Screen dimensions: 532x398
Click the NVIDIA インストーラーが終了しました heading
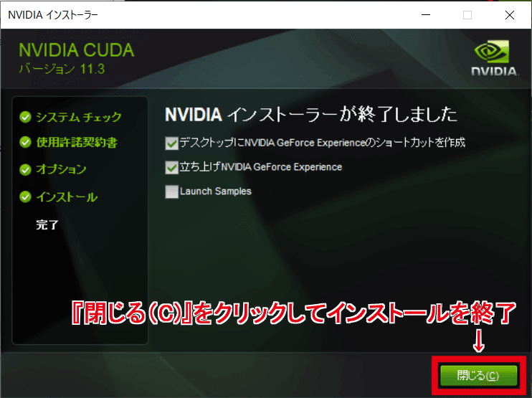(310, 114)
